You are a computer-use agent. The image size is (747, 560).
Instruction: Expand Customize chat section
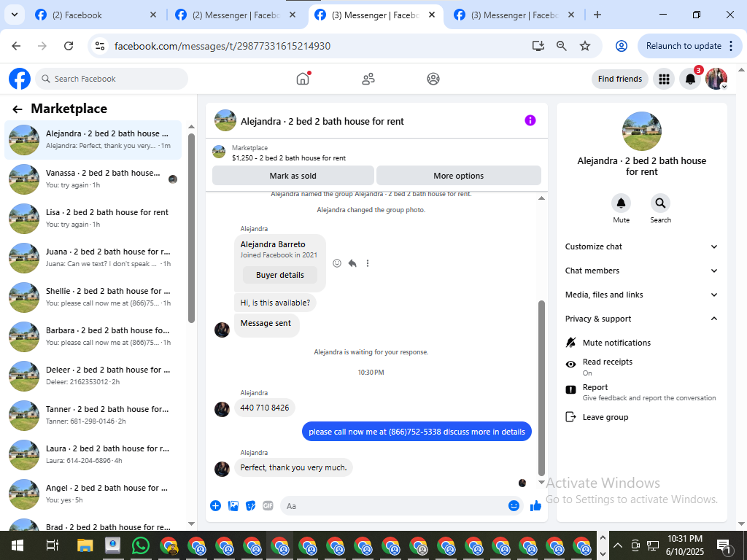tap(641, 246)
